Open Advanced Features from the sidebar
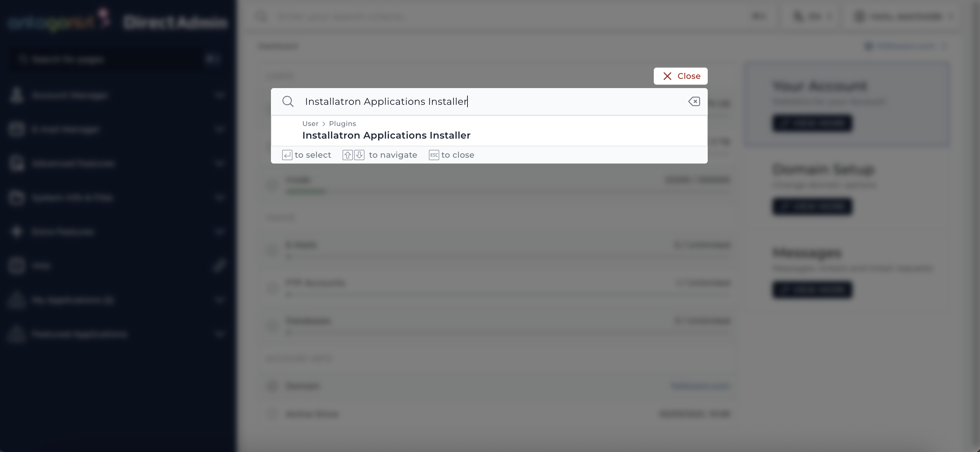 [16, 163]
